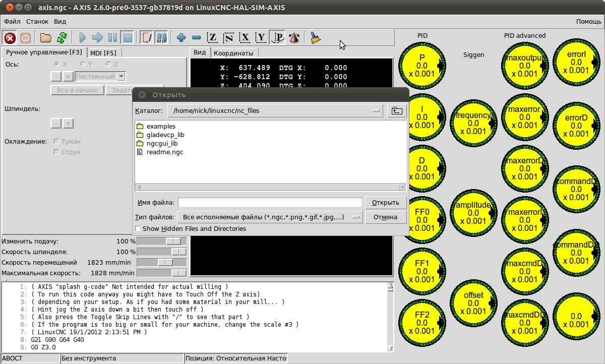Toggle the Emergency Stop toolbar button
Viewport: 605px width, 364px height.
10,37
